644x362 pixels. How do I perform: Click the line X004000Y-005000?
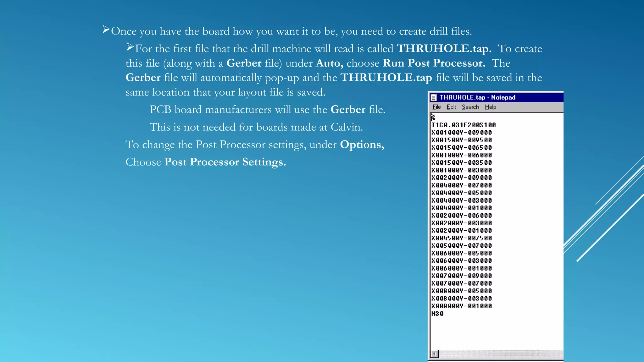pos(462,193)
